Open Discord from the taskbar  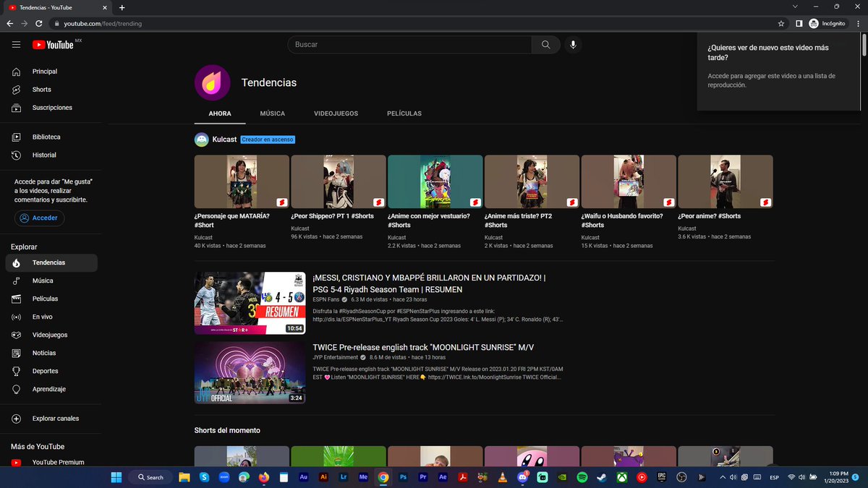522,477
